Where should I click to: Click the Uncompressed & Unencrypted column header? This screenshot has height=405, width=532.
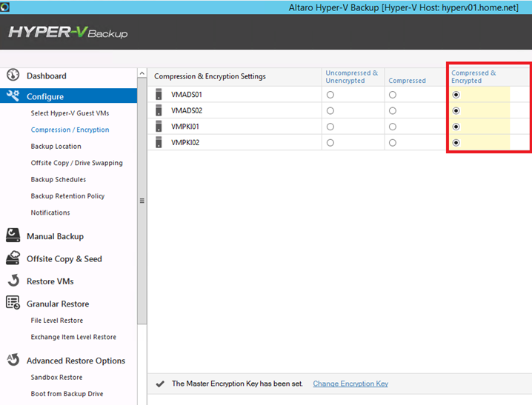352,77
